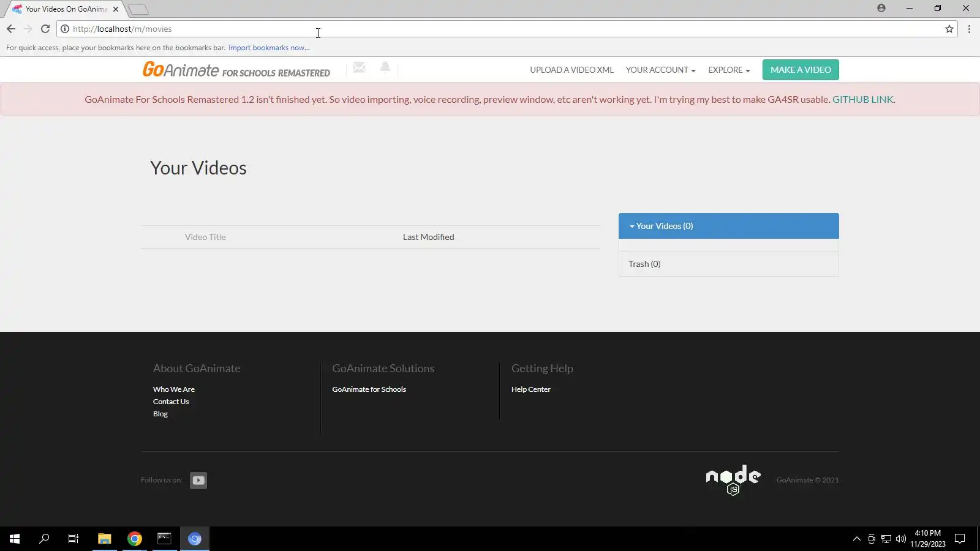Show hidden system tray icons
The height and width of the screenshot is (551, 980).
pyautogui.click(x=856, y=539)
